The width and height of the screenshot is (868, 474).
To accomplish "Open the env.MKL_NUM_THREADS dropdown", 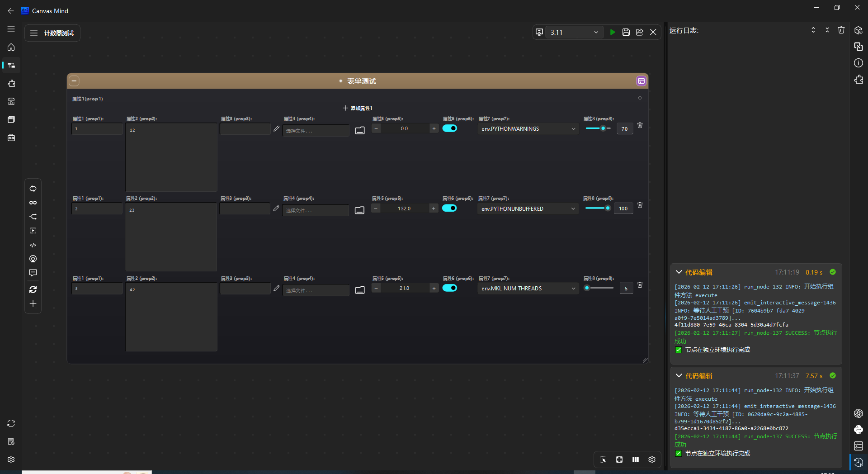I will tap(528, 289).
